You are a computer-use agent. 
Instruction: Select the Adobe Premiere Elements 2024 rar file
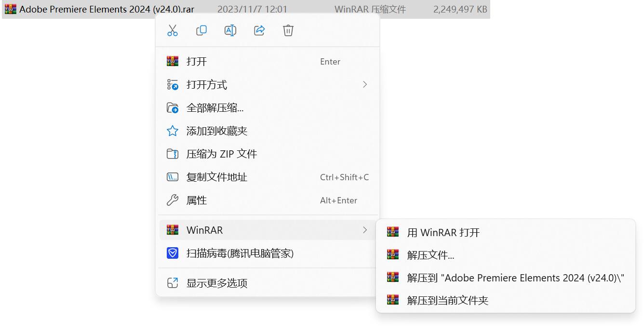(x=106, y=9)
